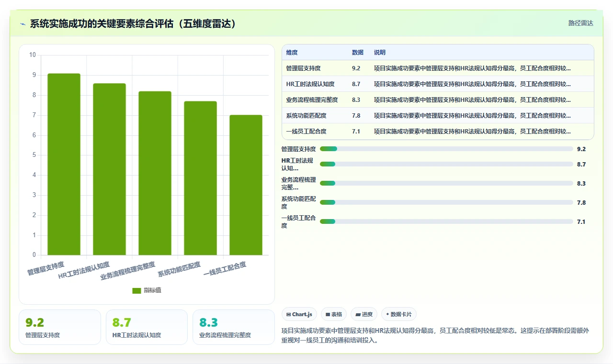Select the 进度 chip
The width and height of the screenshot is (613, 364).
click(x=364, y=314)
